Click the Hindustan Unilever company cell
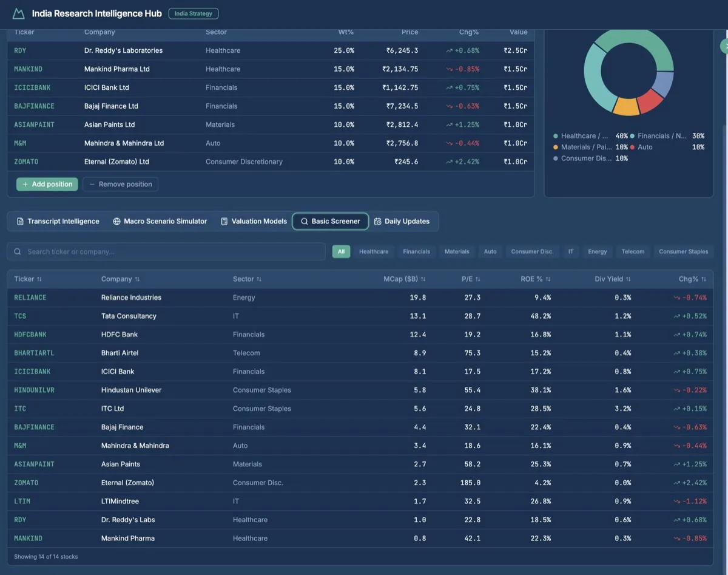The width and height of the screenshot is (728, 575). tap(132, 390)
